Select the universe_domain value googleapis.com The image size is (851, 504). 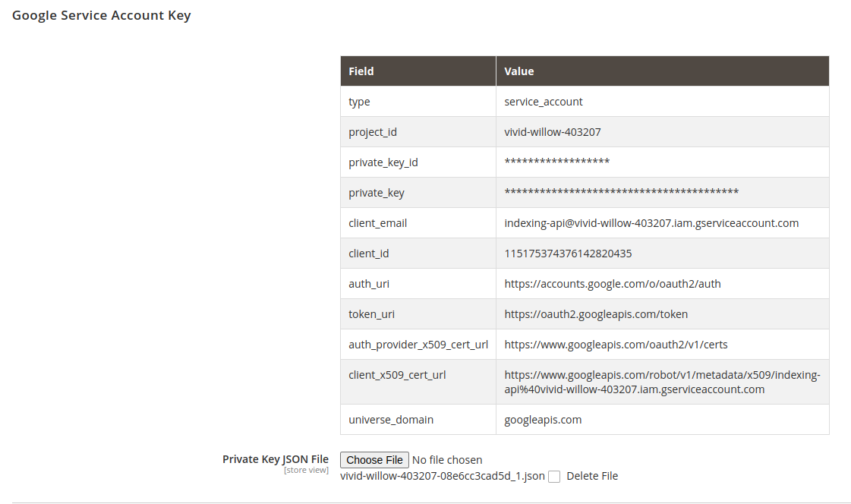[543, 420]
